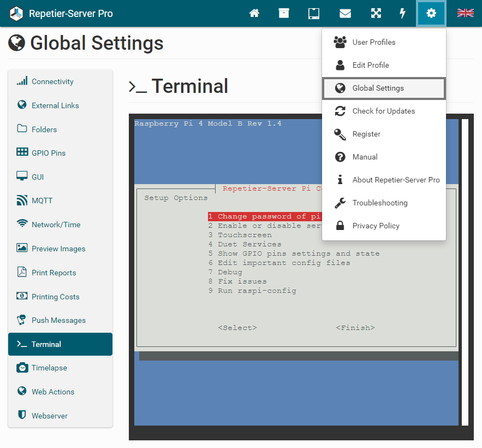Viewport: 482px width, 448px height.
Task: Open MQTT settings page
Action: pyautogui.click(x=60, y=201)
